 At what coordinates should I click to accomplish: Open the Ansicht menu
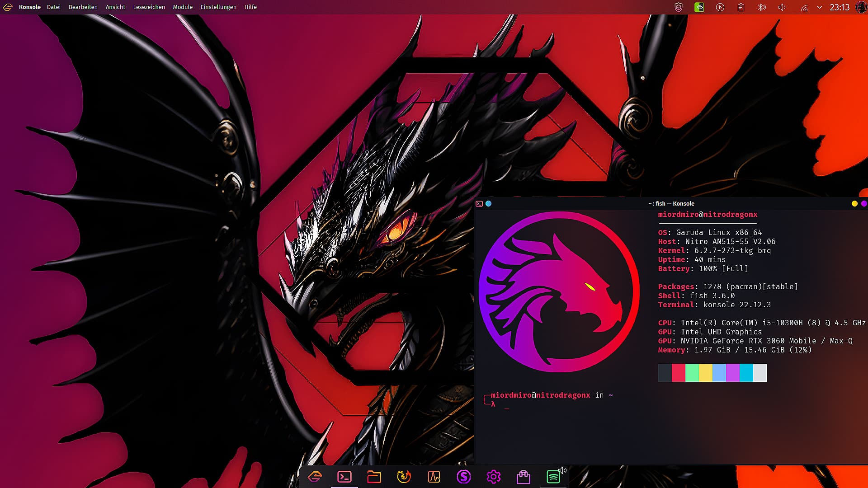coord(115,7)
